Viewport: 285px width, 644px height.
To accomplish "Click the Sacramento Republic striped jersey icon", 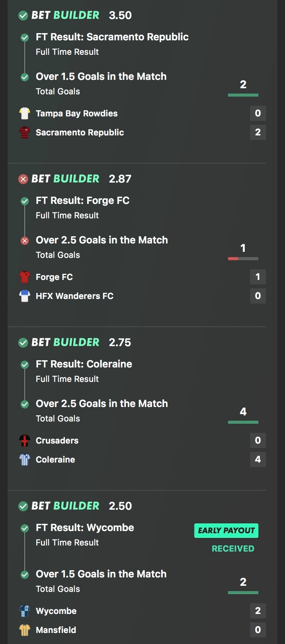I will (x=25, y=132).
